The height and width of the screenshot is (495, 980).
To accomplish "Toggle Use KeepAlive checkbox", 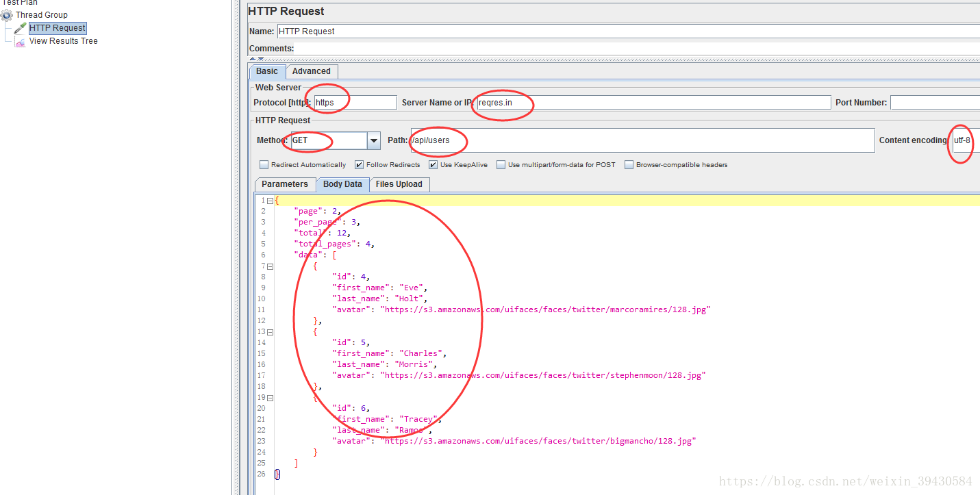I will tap(433, 165).
